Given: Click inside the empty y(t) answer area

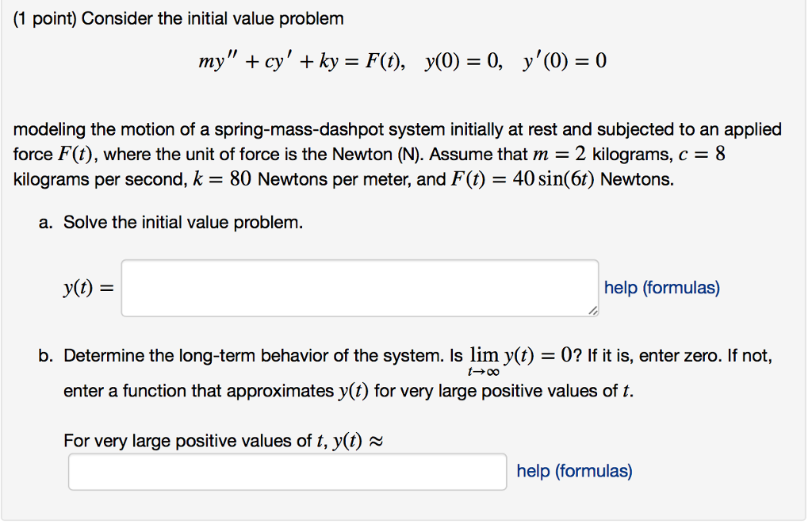Looking at the screenshot, I should 358,288.
